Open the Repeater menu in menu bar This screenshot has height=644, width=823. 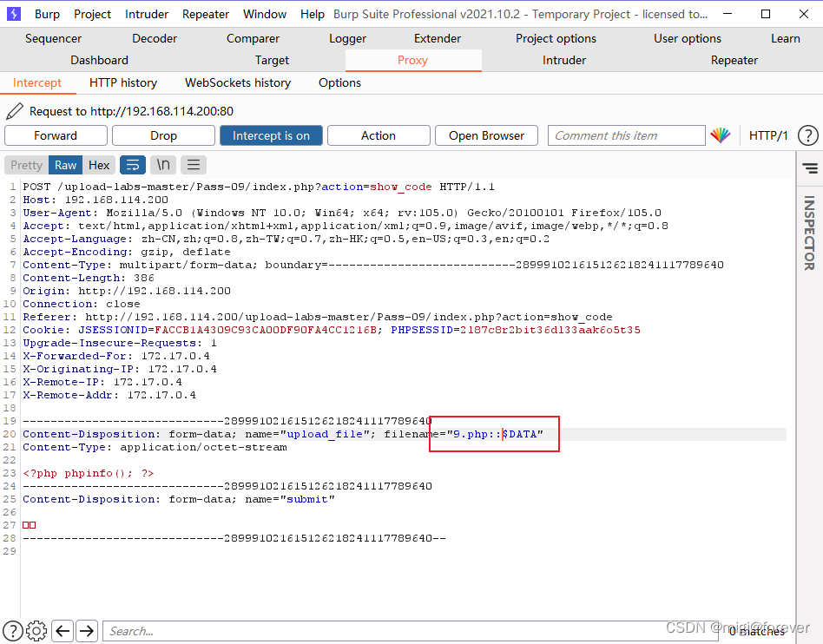[205, 14]
